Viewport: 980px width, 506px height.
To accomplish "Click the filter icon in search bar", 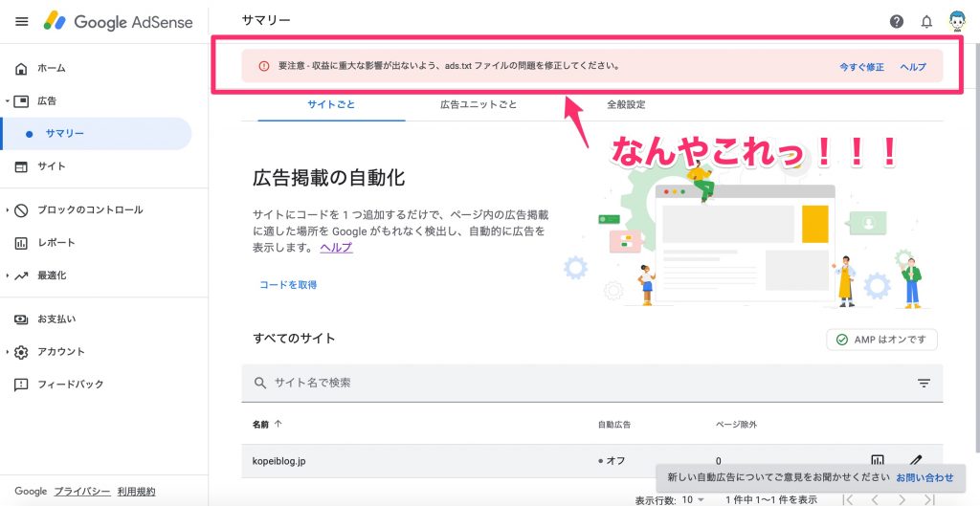I will coord(924,383).
